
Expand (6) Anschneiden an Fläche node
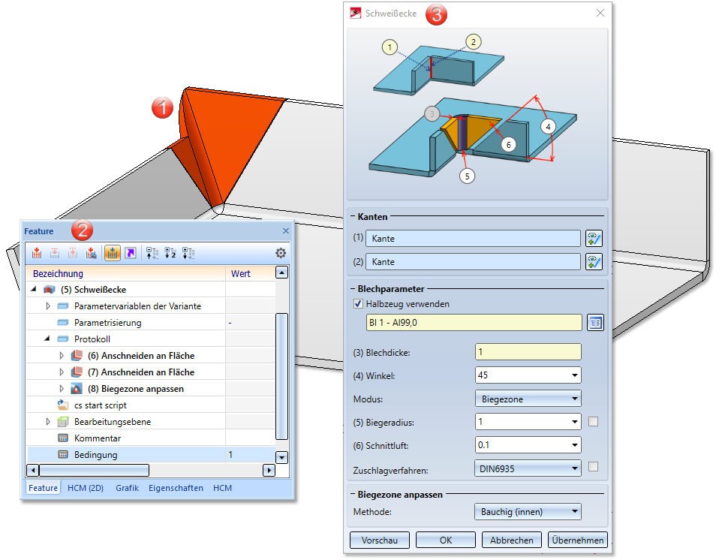click(62, 356)
